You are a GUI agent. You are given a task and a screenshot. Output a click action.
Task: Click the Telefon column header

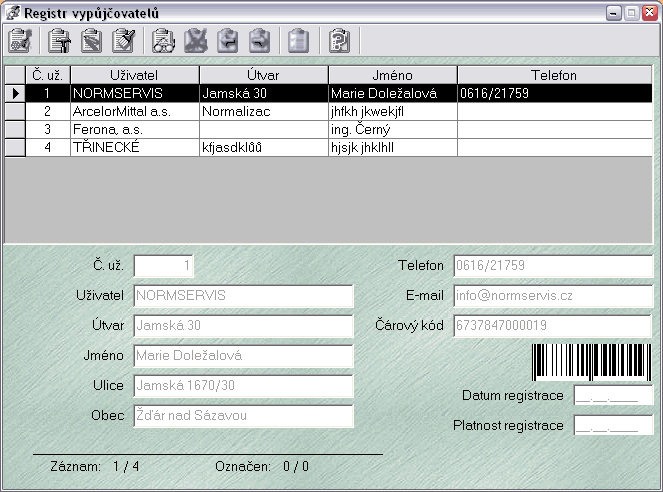554,75
